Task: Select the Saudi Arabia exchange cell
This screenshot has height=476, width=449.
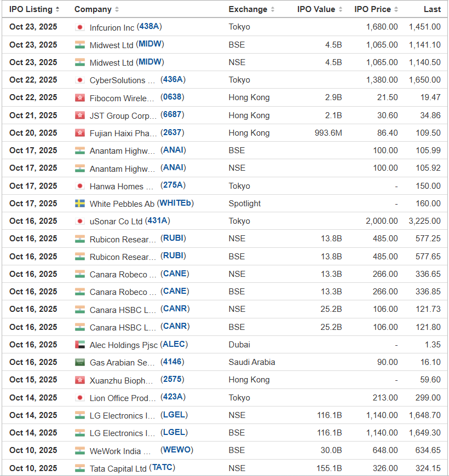Action: pos(252,362)
